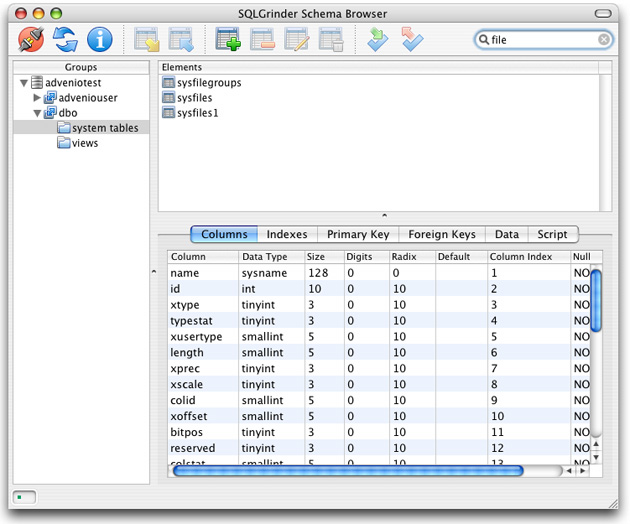Click the scroll left arrow in columns table
The image size is (630, 524).
569,471
